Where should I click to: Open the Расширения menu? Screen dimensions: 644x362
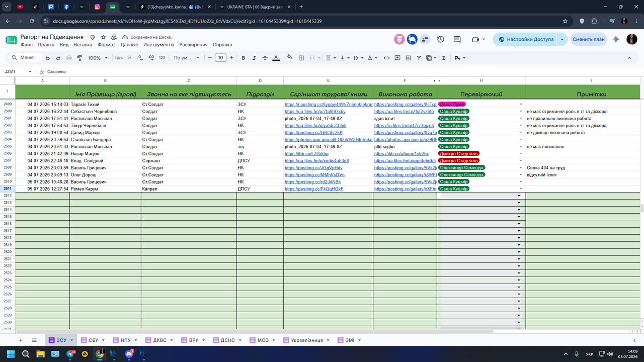pyautogui.click(x=194, y=45)
